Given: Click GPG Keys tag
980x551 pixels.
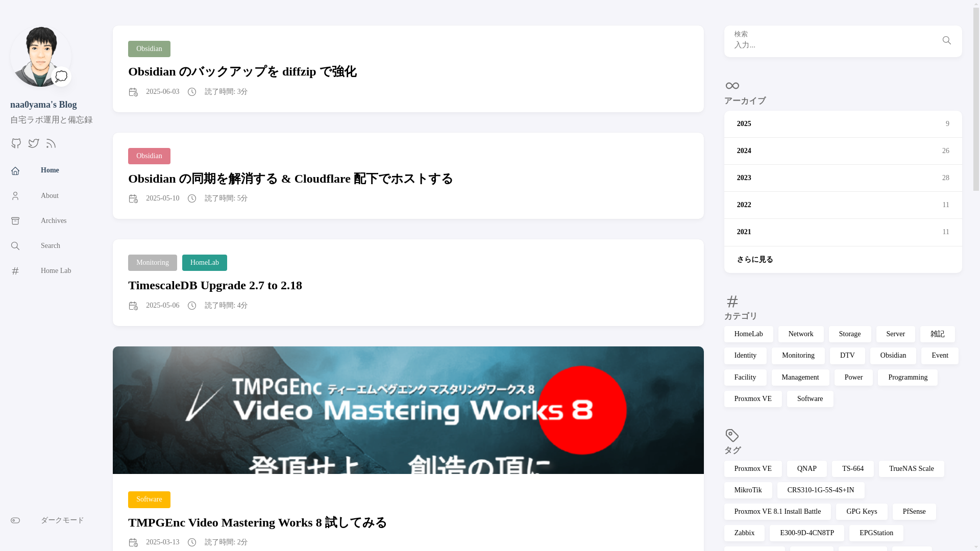Looking at the screenshot, I should pyautogui.click(x=862, y=512).
